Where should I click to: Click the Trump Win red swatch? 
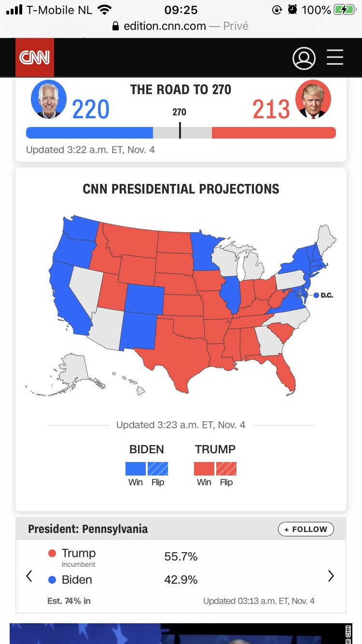204,469
